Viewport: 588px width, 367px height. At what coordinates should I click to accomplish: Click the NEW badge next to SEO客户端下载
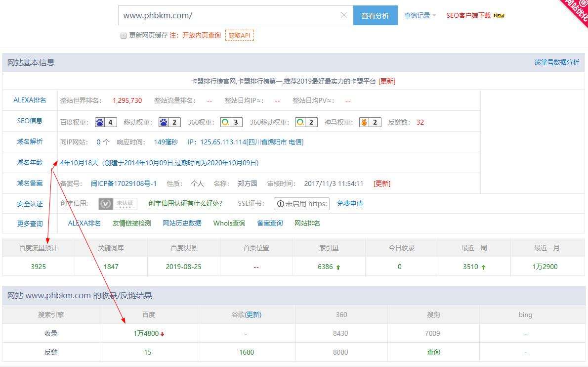point(499,15)
